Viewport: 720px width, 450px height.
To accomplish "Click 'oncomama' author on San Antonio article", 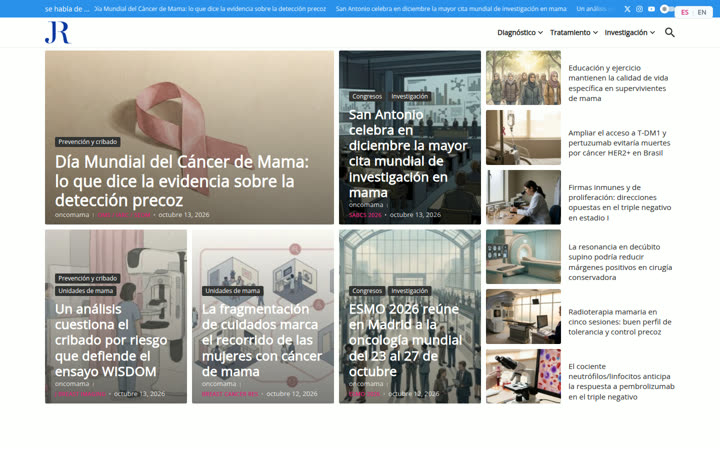I will click(x=366, y=205).
